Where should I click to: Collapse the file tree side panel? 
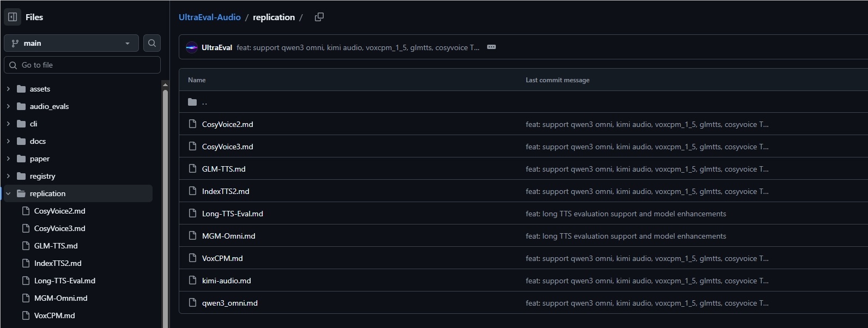(13, 17)
